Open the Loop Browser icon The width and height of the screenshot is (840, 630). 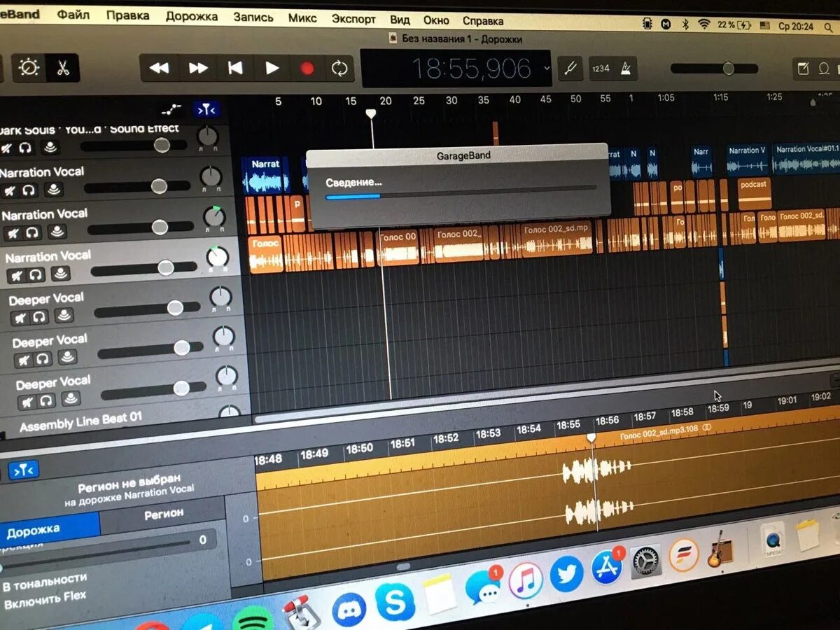click(x=824, y=69)
